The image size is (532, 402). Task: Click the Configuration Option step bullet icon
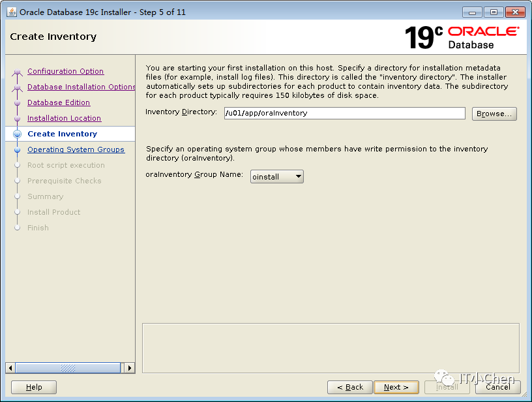[18, 72]
